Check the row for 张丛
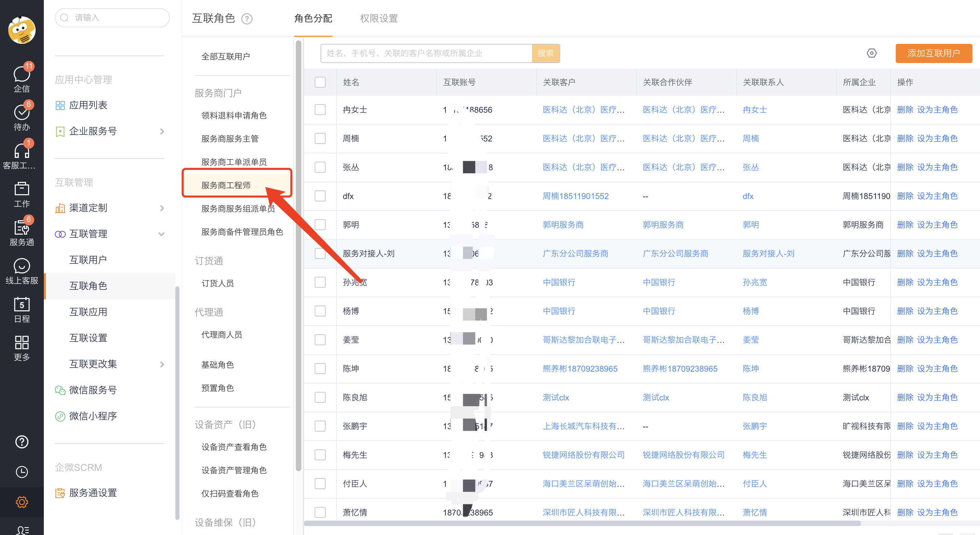Viewport: 980px width, 535px height. (x=320, y=167)
